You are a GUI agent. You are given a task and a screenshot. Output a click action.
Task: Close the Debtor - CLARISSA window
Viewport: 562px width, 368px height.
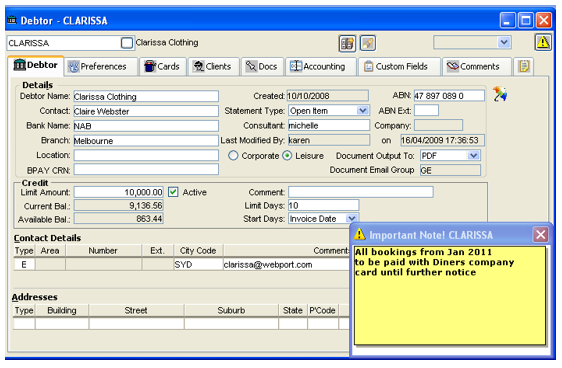click(x=544, y=20)
